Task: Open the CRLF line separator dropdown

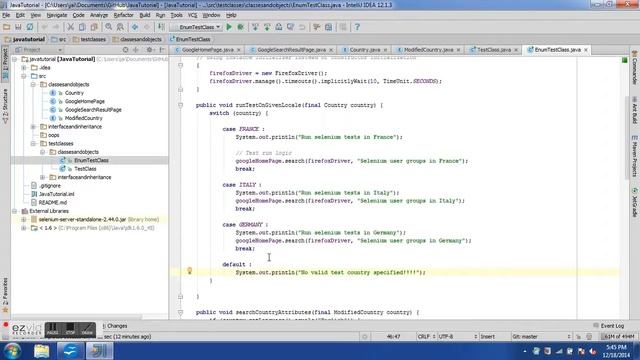Action: (x=426, y=337)
